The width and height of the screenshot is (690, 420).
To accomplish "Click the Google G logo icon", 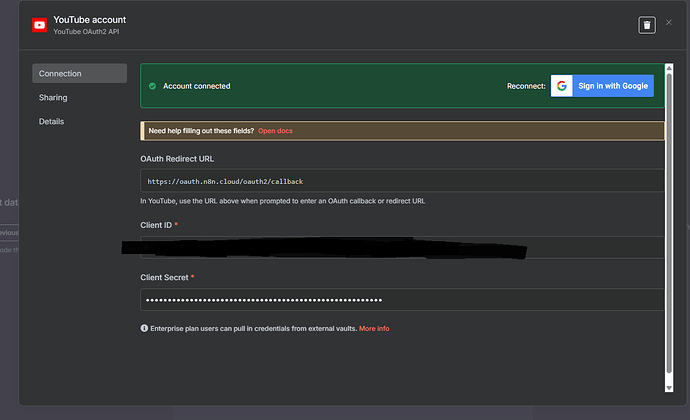I will 562,86.
